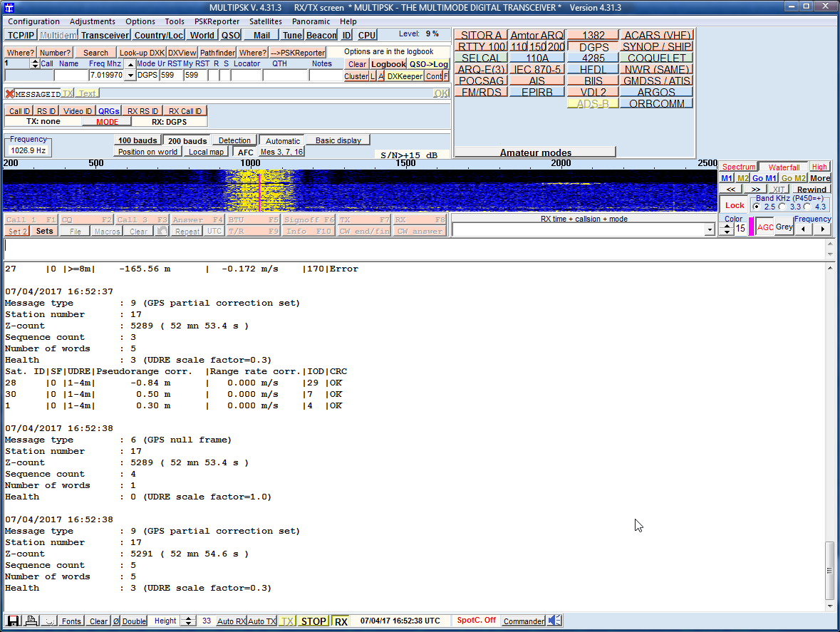Viewport: 840px width, 632px height.
Task: Click the printer icon in bottom bar
Action: (x=31, y=621)
